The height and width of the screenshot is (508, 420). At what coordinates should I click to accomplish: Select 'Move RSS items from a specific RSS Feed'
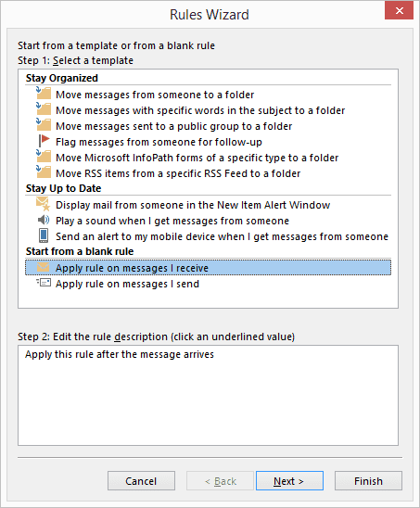coord(178,173)
